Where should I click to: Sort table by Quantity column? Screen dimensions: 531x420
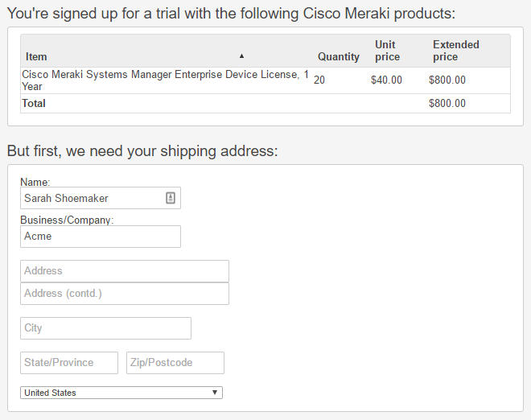click(338, 56)
